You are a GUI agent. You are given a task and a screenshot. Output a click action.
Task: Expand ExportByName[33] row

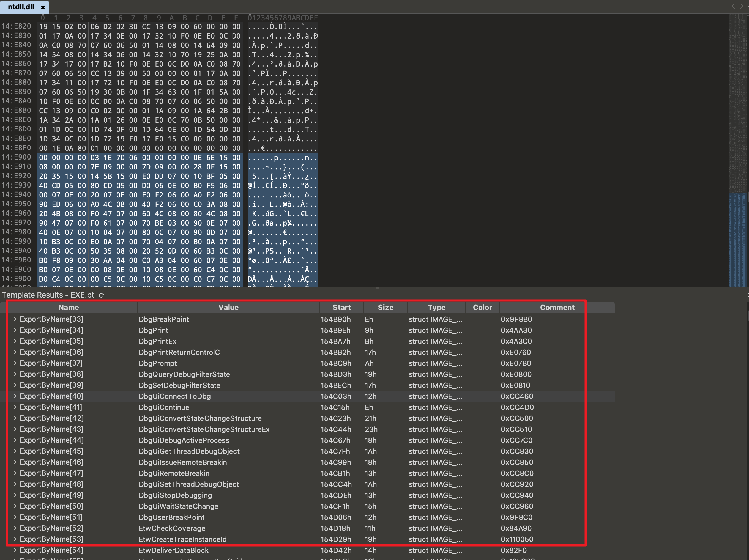pos(15,319)
